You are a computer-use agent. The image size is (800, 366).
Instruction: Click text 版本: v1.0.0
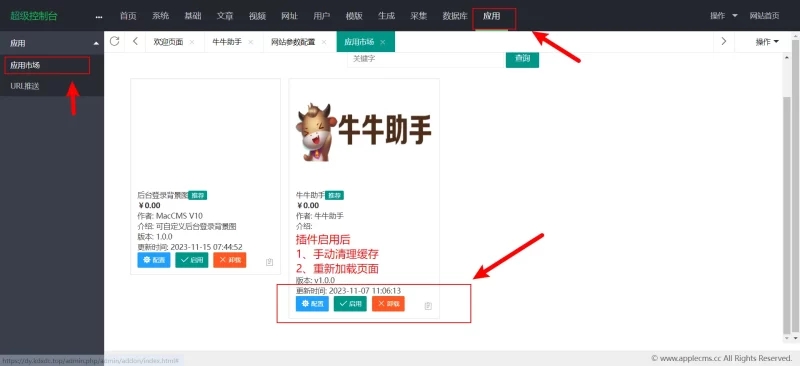pyautogui.click(x=315, y=280)
